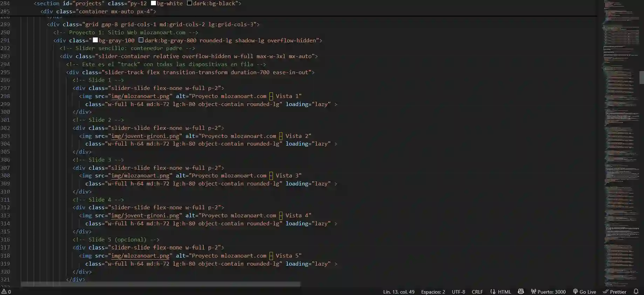The image size is (644, 295).
Task: Click the HTML language mode indicator
Action: pos(501,292)
